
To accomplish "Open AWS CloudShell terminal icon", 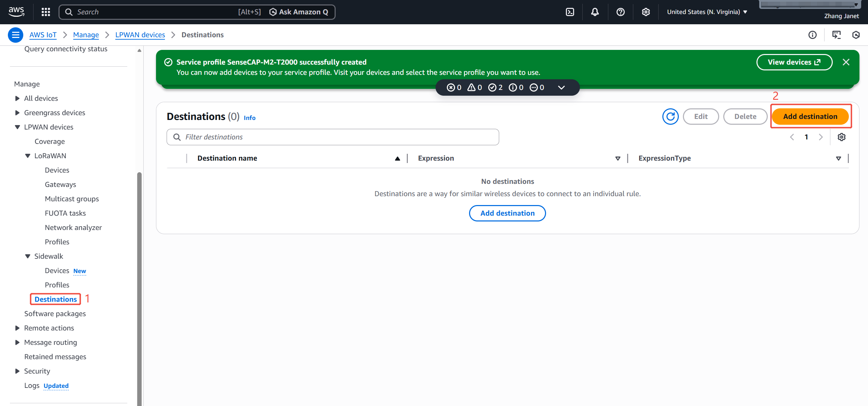I will click(570, 12).
